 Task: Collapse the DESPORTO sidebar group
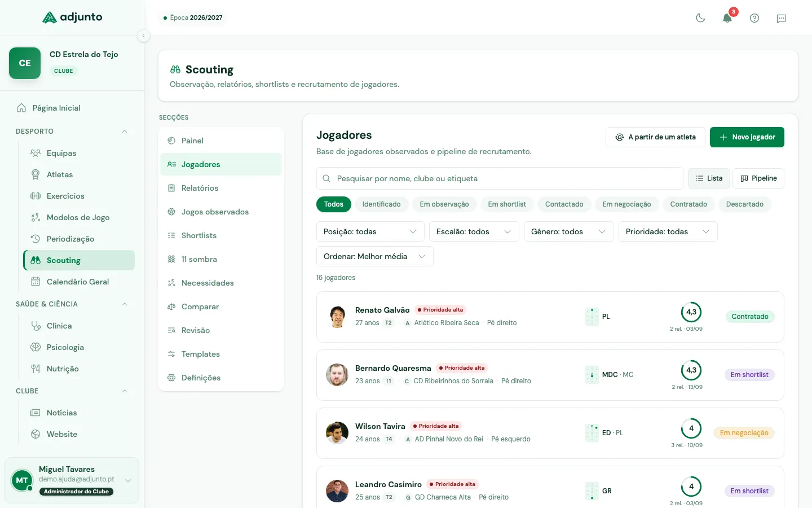tap(72, 132)
